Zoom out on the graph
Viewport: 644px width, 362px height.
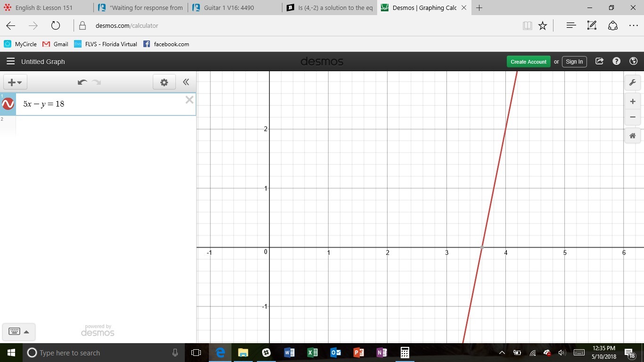click(632, 117)
